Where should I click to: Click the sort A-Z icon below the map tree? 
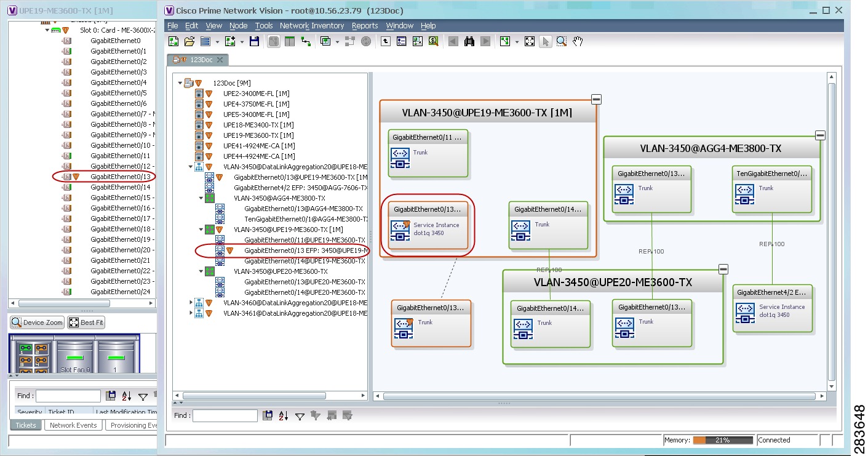pos(284,416)
